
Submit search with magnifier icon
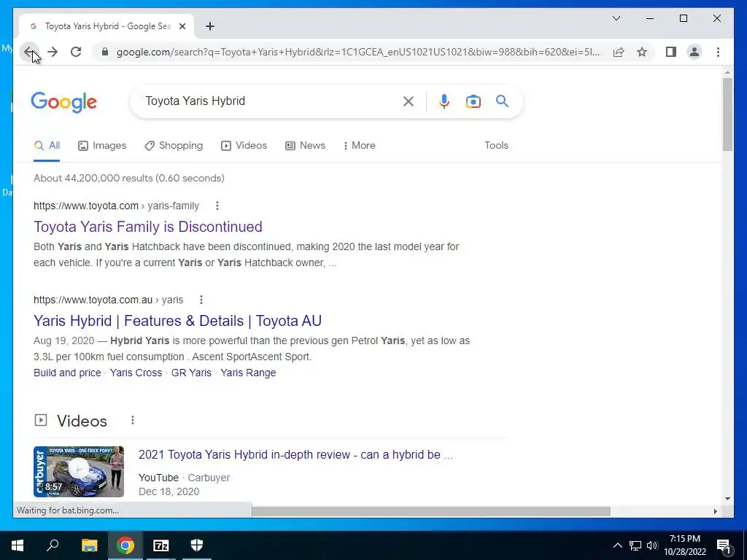pos(502,101)
